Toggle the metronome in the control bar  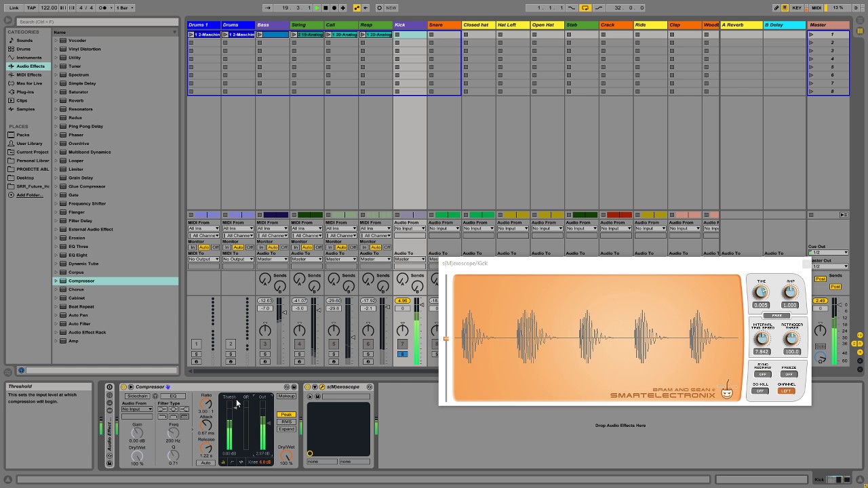(x=104, y=7)
